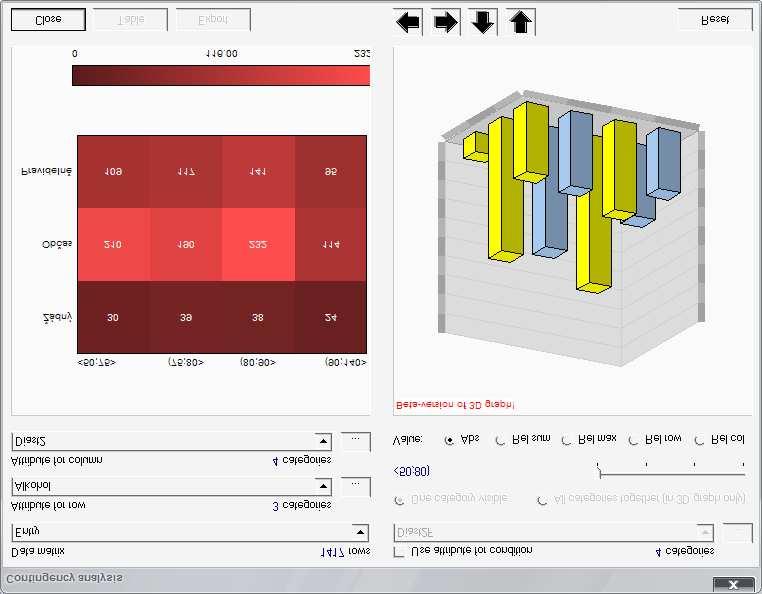Click the heatmap cell Žádný row, (80;90> column
This screenshot has width=762, height=594.
[258, 317]
